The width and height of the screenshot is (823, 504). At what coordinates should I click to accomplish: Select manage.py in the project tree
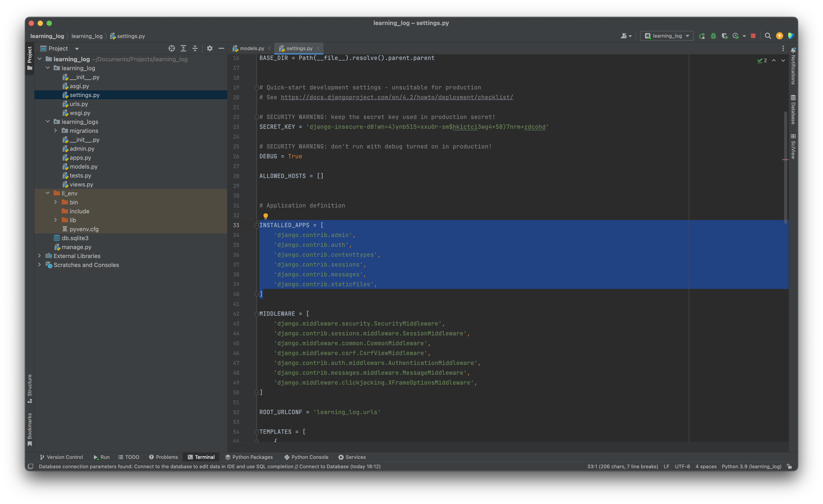point(76,247)
